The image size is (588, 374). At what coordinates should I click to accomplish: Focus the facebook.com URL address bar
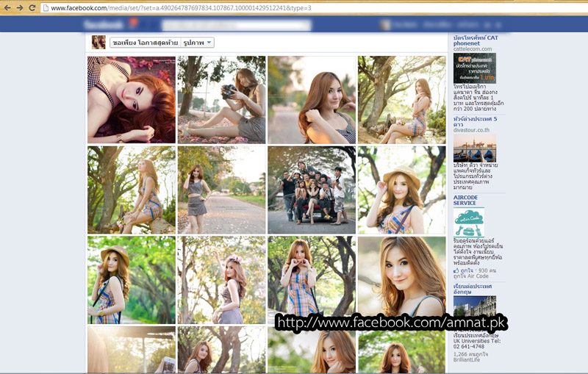click(315, 8)
